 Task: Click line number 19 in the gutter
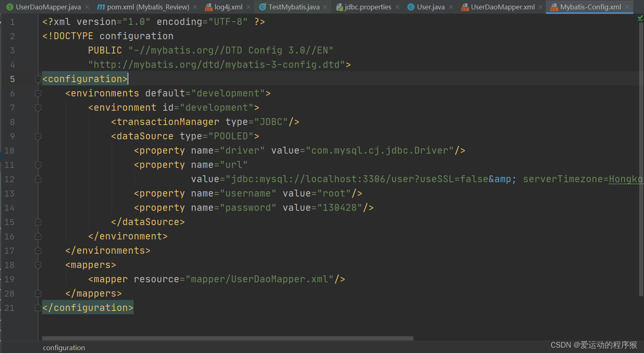click(9, 279)
